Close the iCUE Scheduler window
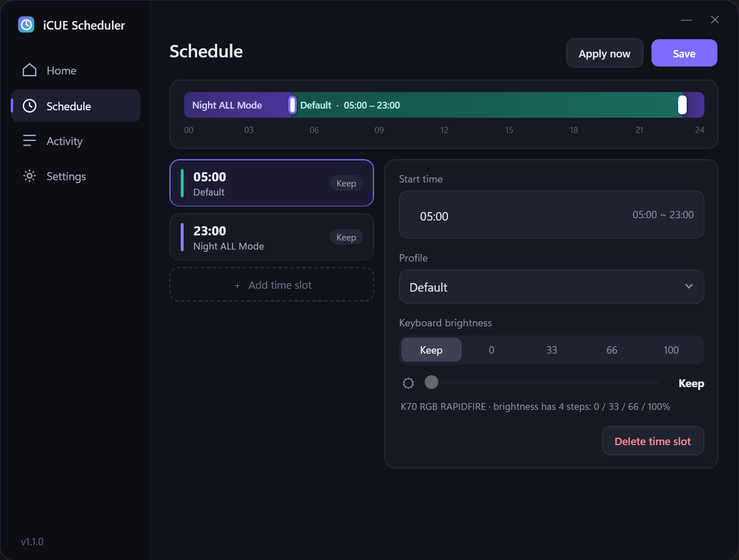 715,20
